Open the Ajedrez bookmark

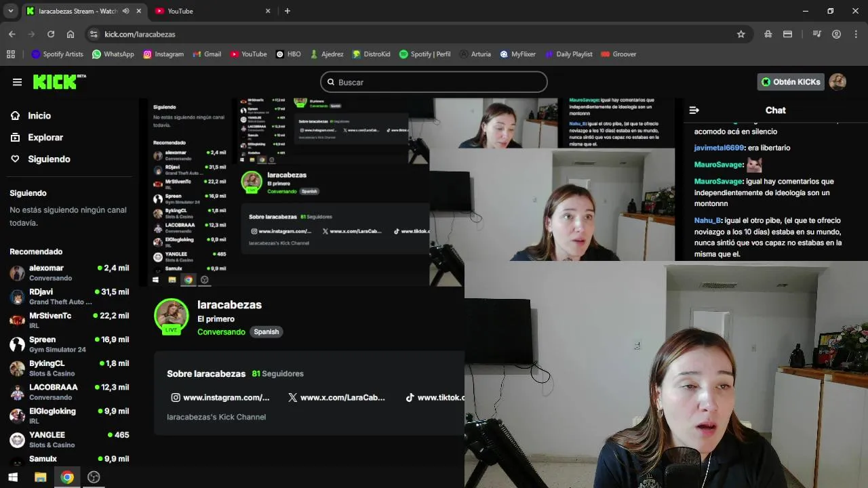coord(326,54)
